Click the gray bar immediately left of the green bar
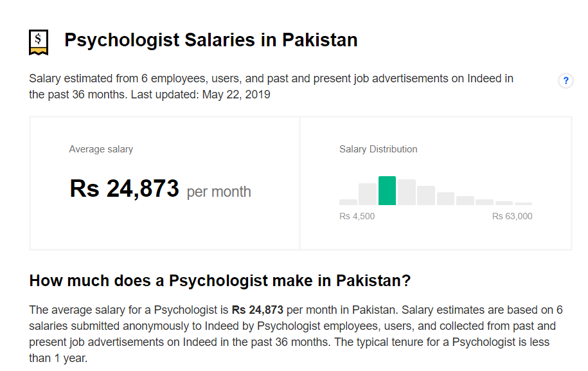The width and height of the screenshot is (588, 371). coord(368,194)
